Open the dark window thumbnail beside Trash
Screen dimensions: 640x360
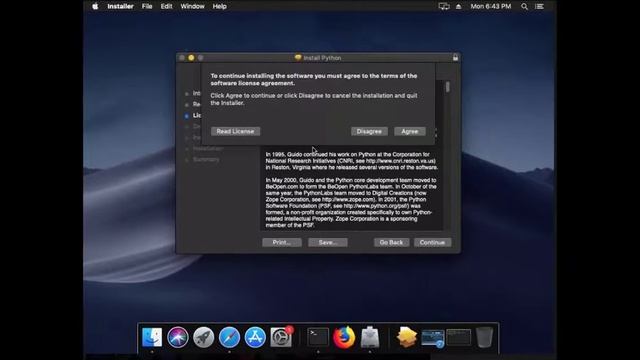tap(458, 337)
